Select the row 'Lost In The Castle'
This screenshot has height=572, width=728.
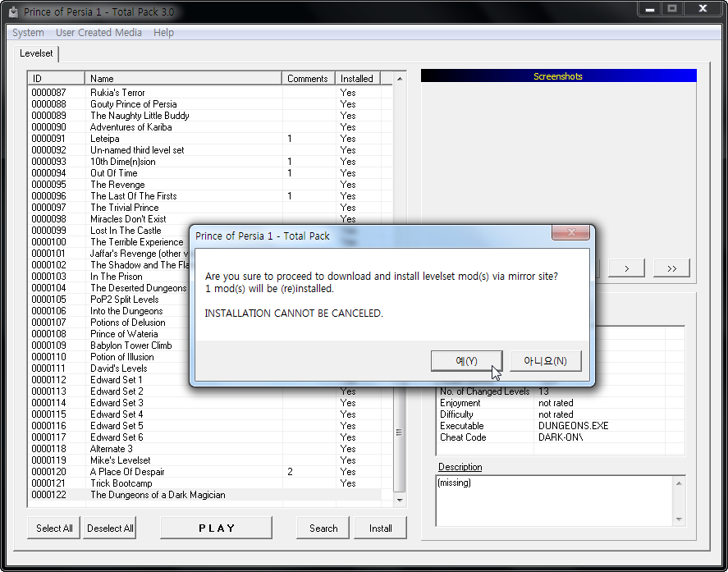click(109, 231)
